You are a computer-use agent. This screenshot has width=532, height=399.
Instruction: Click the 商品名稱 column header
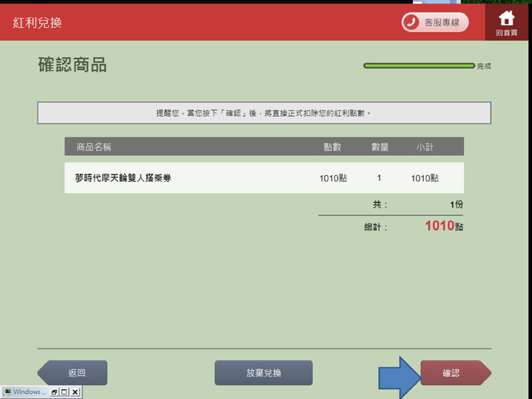(x=94, y=147)
